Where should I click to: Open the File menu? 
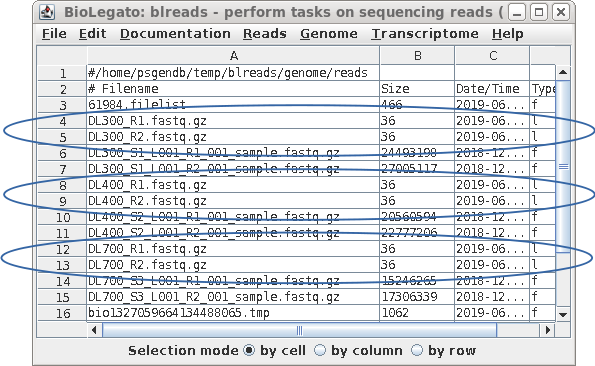click(54, 34)
